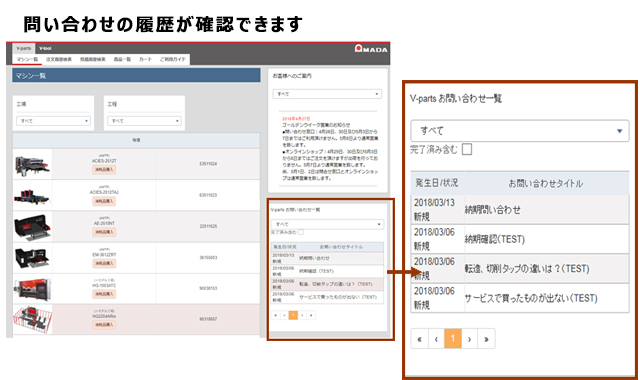This screenshot has width=640, height=380.
Task: Click the AMADA logo in header
Action: 371,49
